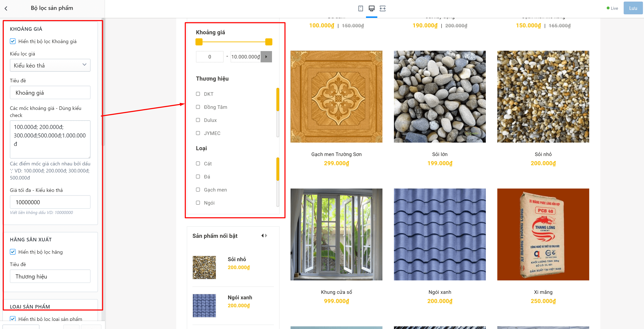
Task: Open Xi măng product name link
Action: point(543,292)
